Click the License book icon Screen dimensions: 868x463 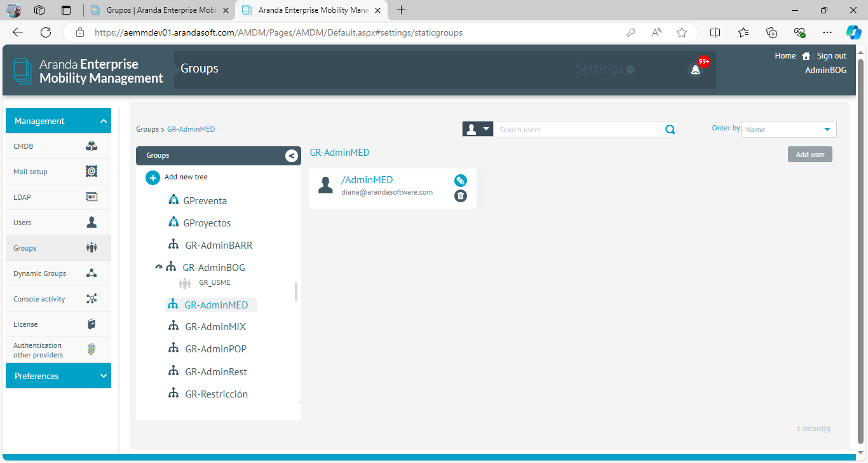click(x=92, y=324)
